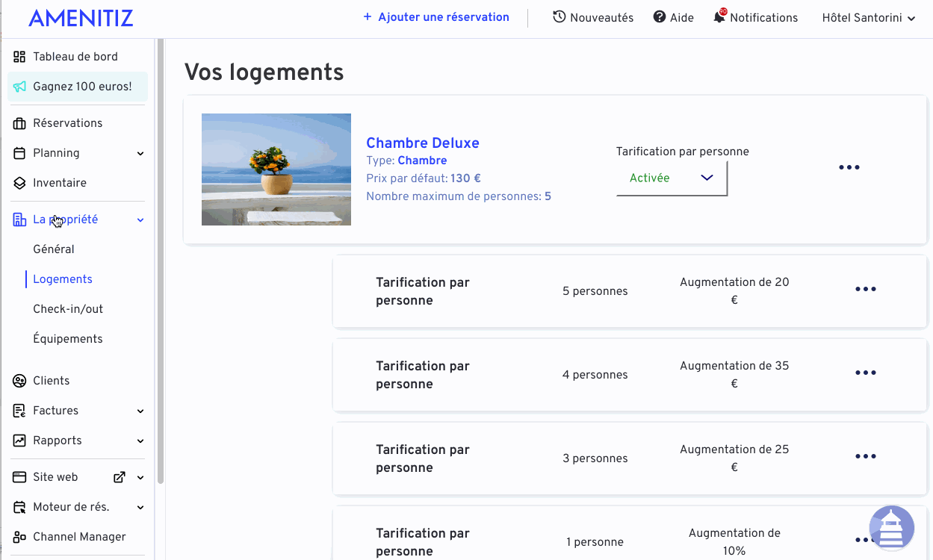Viewport: 933px width, 560px height.
Task: Open the Channel Manager menu link
Action: coord(79,537)
